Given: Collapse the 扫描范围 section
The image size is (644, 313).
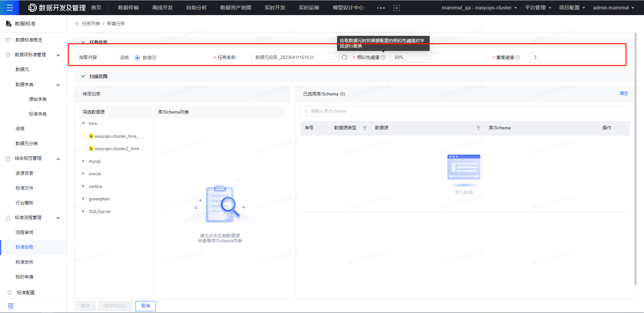Looking at the screenshot, I should [x=83, y=76].
